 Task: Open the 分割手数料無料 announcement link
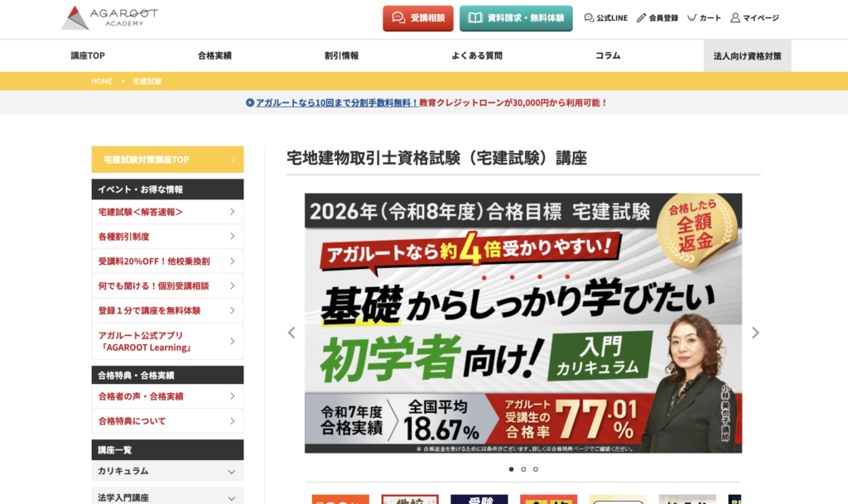point(426,103)
